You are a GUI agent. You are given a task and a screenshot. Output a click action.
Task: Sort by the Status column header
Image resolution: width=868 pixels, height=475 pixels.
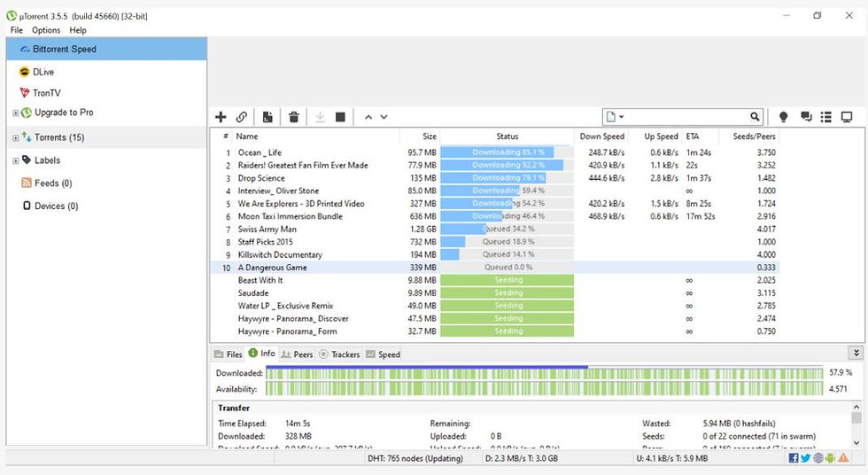click(507, 136)
